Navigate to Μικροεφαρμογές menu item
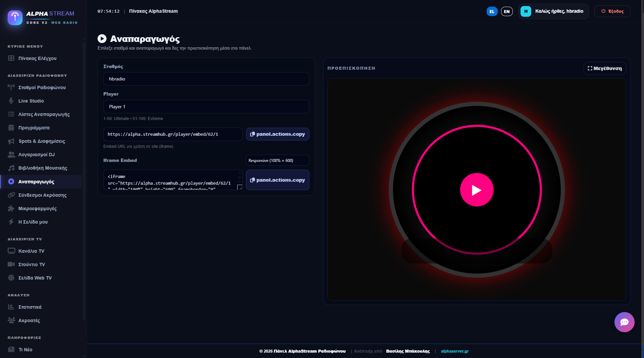644x358 pixels. coord(41,208)
